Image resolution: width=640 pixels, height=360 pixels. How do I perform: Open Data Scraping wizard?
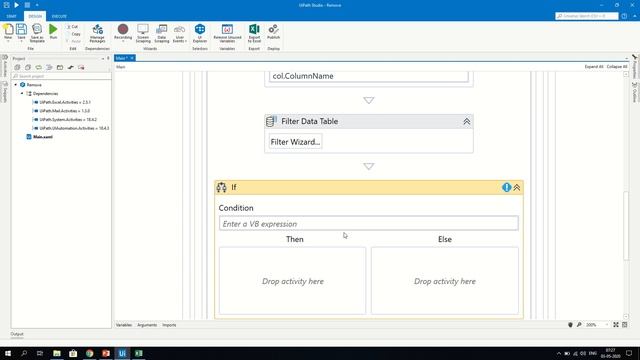(x=162, y=33)
